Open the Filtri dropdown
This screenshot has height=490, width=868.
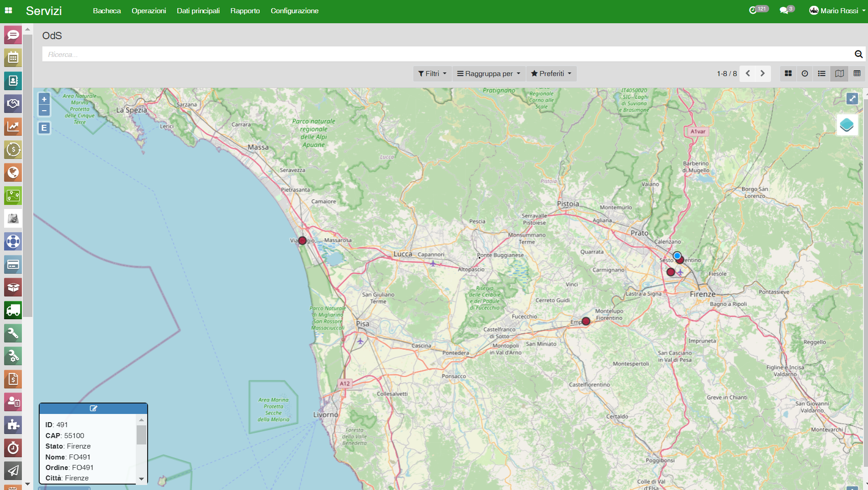click(x=432, y=74)
